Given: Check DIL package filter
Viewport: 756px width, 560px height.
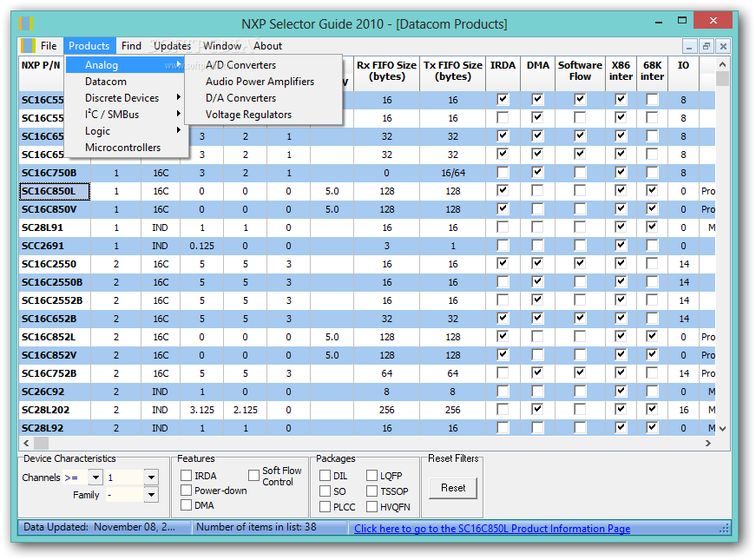Looking at the screenshot, I should click(325, 476).
